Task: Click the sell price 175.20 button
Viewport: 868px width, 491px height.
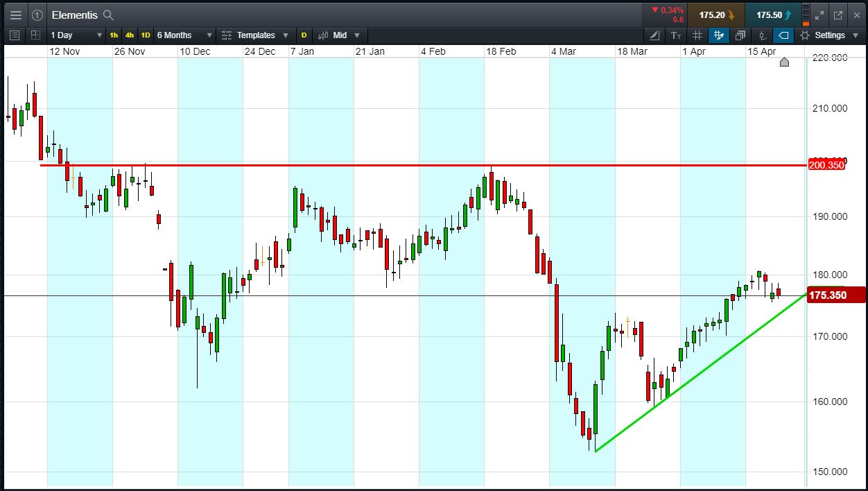Action: (717, 15)
